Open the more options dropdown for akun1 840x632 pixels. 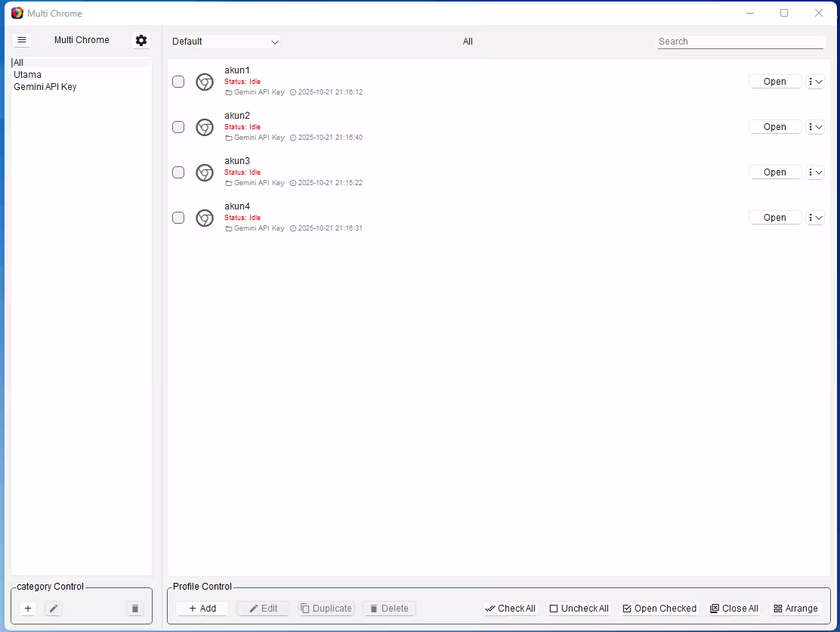814,82
